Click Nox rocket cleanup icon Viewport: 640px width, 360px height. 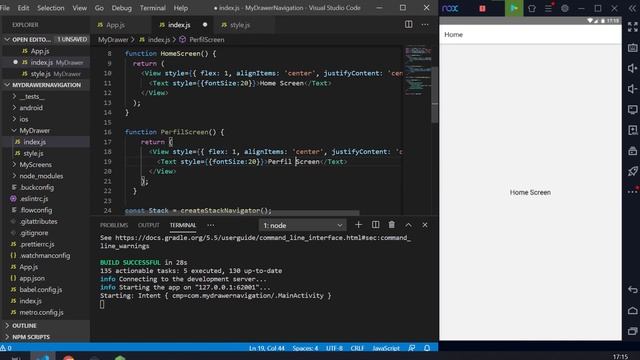[633, 171]
